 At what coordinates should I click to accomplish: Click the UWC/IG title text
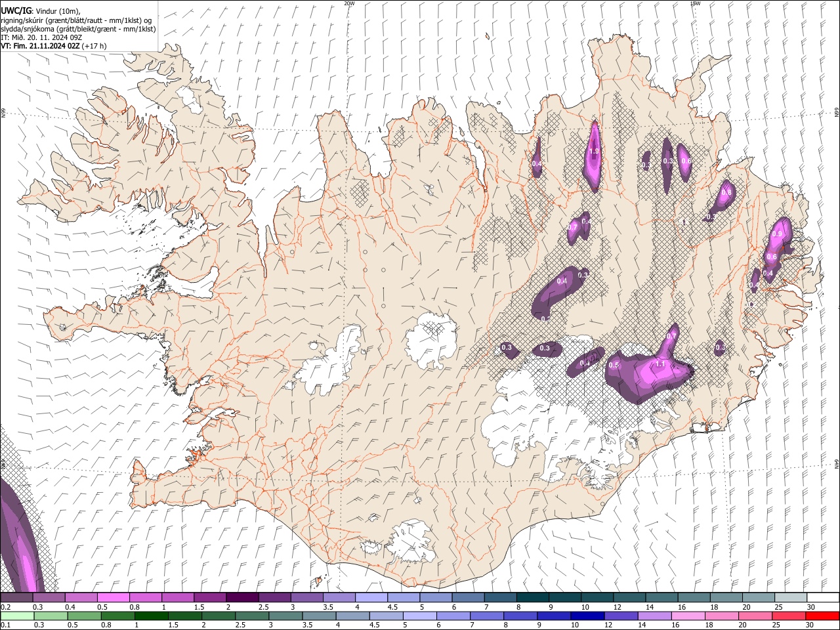tap(15, 11)
